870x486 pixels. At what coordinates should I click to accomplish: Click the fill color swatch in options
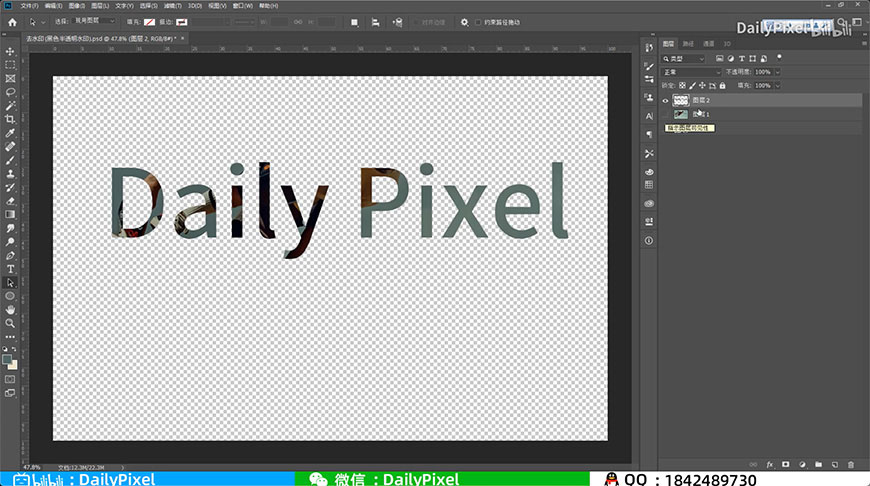click(149, 22)
